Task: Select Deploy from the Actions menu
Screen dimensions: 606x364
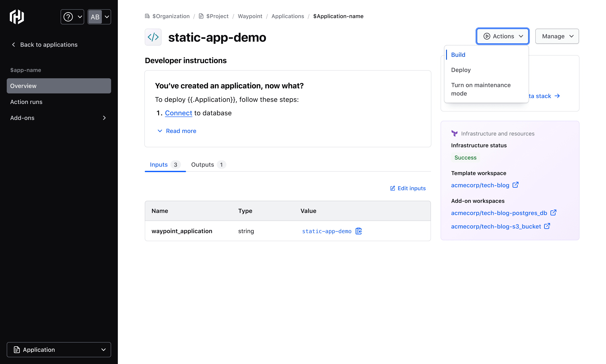Action: pos(461,70)
